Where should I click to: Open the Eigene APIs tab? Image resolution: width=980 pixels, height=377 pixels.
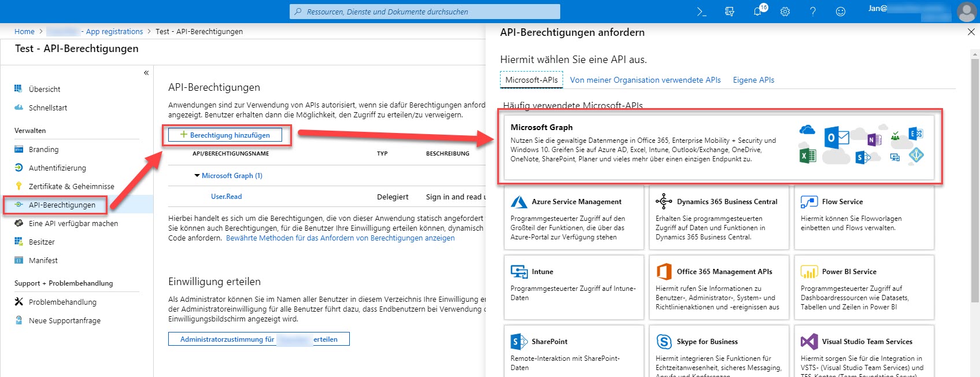pos(753,80)
